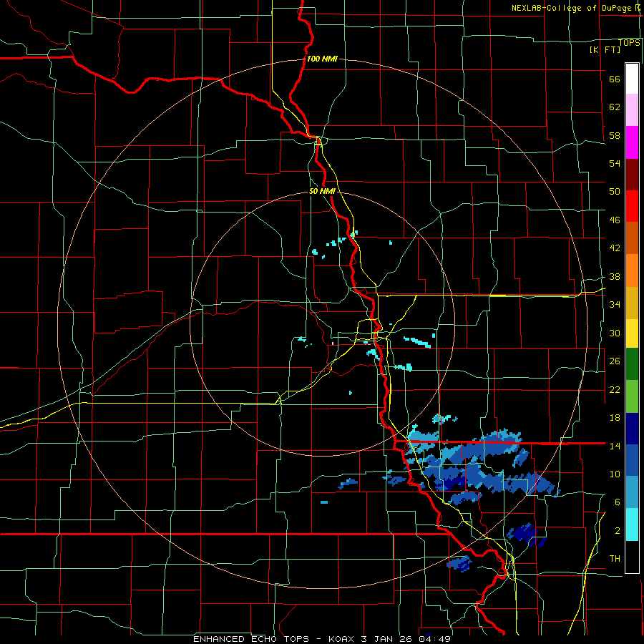Click the legend value 34
Screen dimensions: 644x644
(x=615, y=304)
